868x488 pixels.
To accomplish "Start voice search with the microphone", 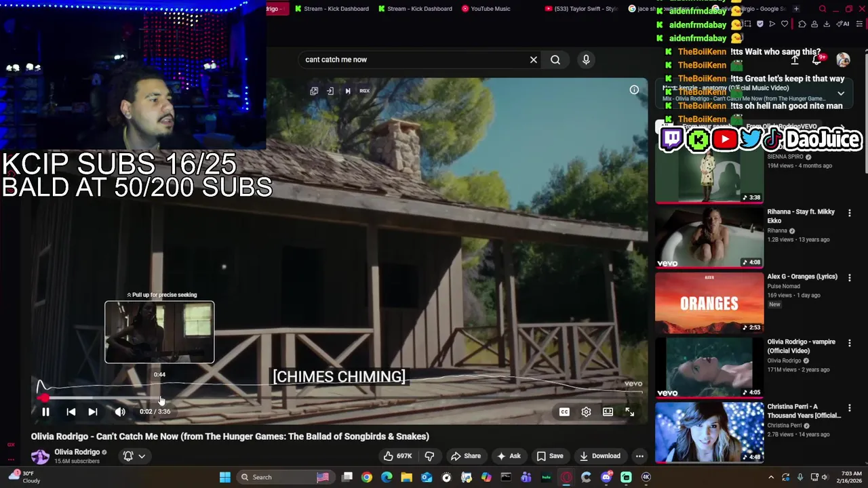I will pyautogui.click(x=586, y=60).
